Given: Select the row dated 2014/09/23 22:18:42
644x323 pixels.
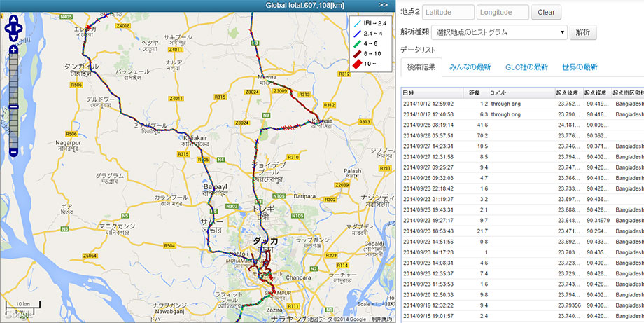Looking at the screenshot, I should pyautogui.click(x=523, y=188).
